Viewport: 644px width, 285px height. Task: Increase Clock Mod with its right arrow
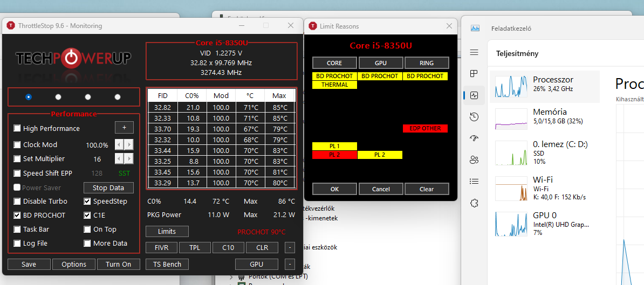[129, 145]
